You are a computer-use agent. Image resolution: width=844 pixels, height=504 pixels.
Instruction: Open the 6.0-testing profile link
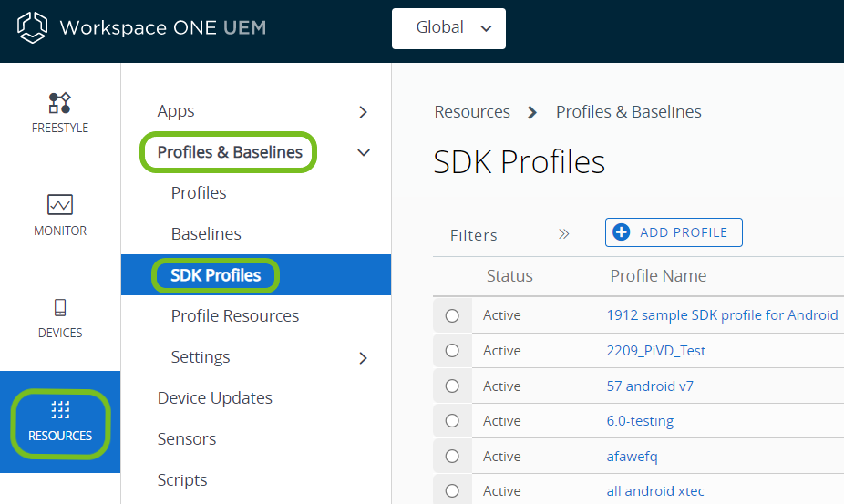pyautogui.click(x=640, y=420)
